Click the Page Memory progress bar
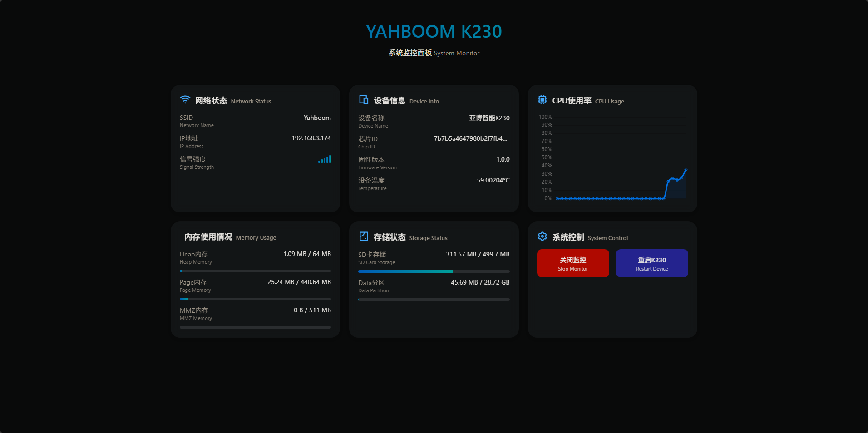The width and height of the screenshot is (868, 433). 255,299
